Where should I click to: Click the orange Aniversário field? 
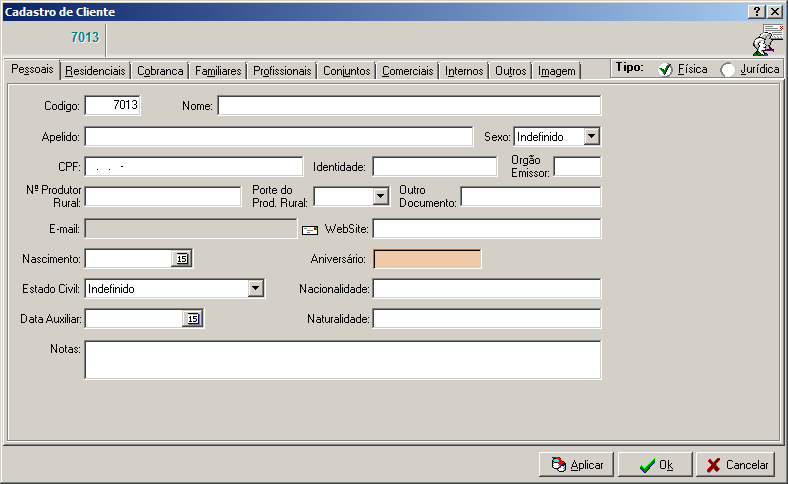[427, 259]
